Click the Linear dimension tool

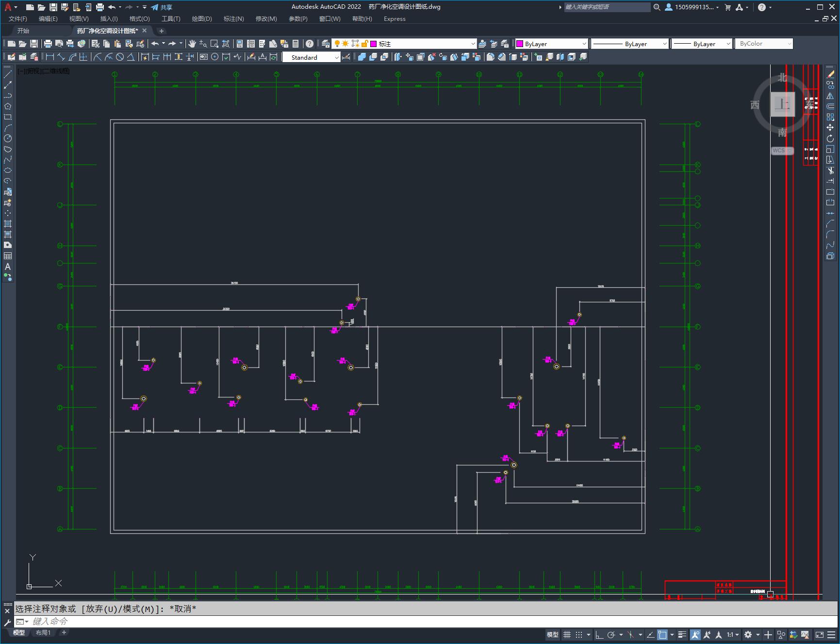coord(49,57)
